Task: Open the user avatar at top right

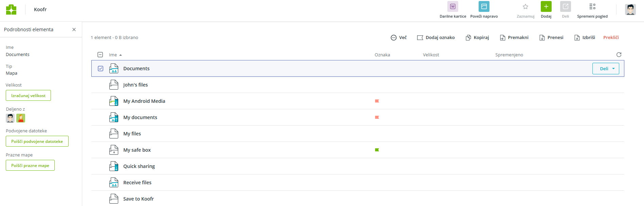Action: tap(630, 10)
